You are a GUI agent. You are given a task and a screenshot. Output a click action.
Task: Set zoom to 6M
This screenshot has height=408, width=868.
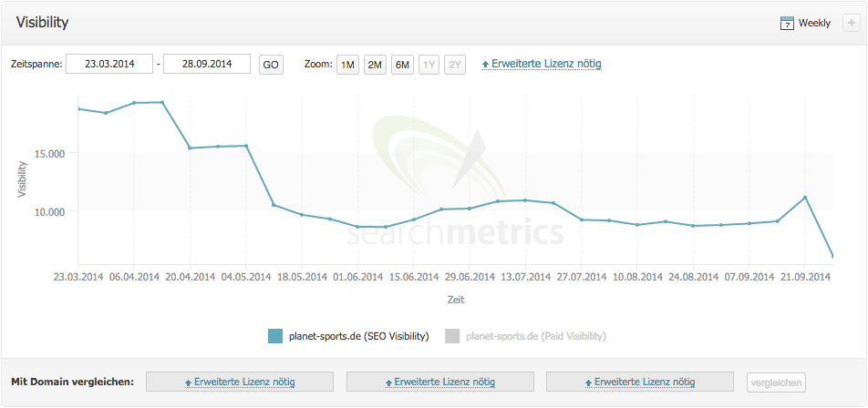tap(402, 65)
